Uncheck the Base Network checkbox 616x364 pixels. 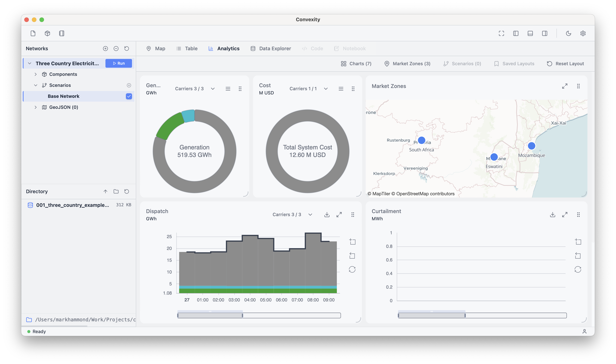pos(129,96)
